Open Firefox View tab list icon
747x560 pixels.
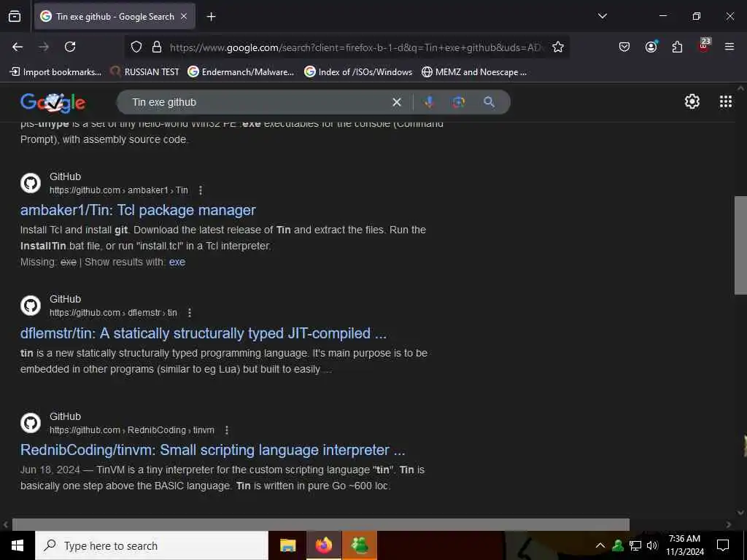coord(15,16)
